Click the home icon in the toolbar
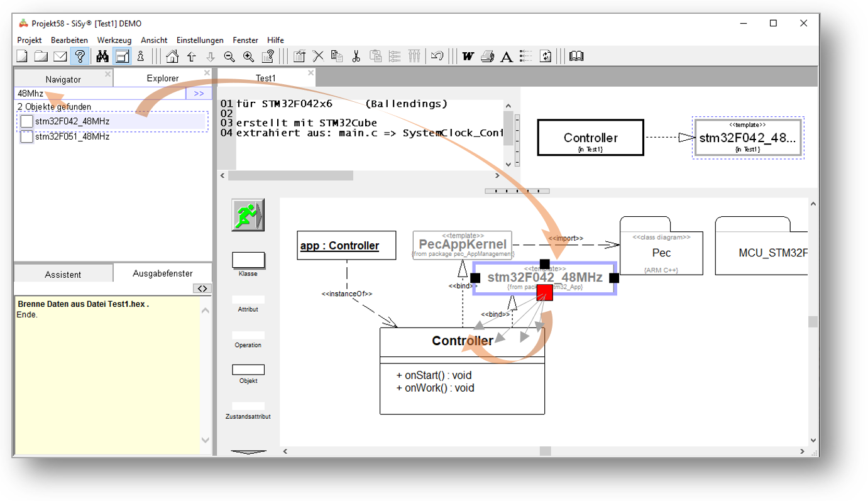The width and height of the screenshot is (868, 501). click(x=172, y=57)
